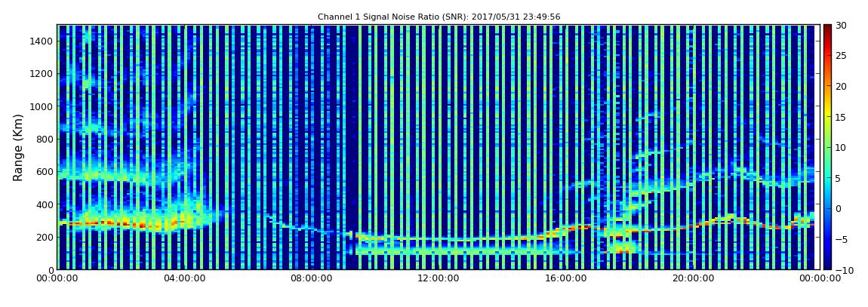Click the SNR colorbar scale
Screen dimensions: 868x307
pyautogui.click(x=827, y=147)
